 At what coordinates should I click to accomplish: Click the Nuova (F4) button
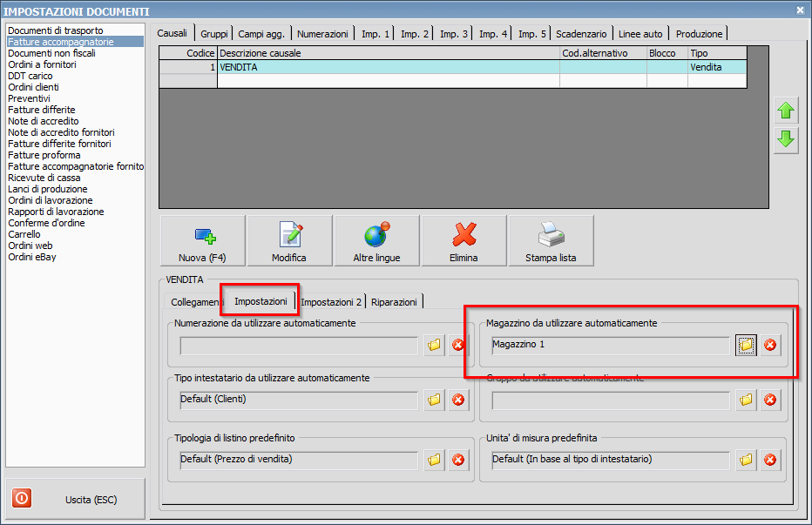pyautogui.click(x=202, y=241)
